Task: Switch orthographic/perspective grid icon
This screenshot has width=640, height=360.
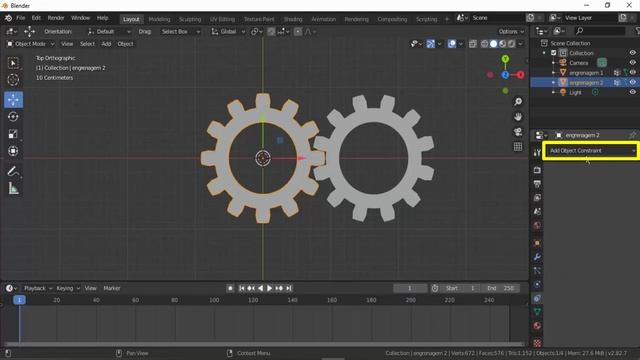Action: (518, 147)
